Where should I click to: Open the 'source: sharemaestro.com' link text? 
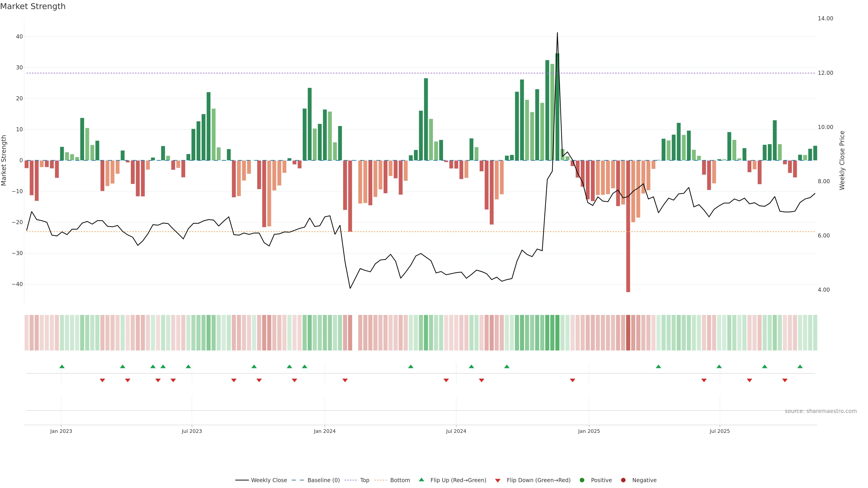tap(821, 411)
